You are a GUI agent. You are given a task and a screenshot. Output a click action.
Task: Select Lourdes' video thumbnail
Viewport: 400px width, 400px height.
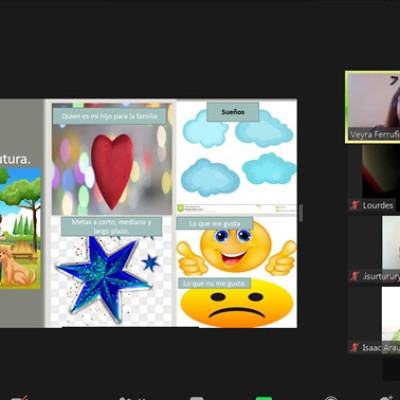pos(374,178)
